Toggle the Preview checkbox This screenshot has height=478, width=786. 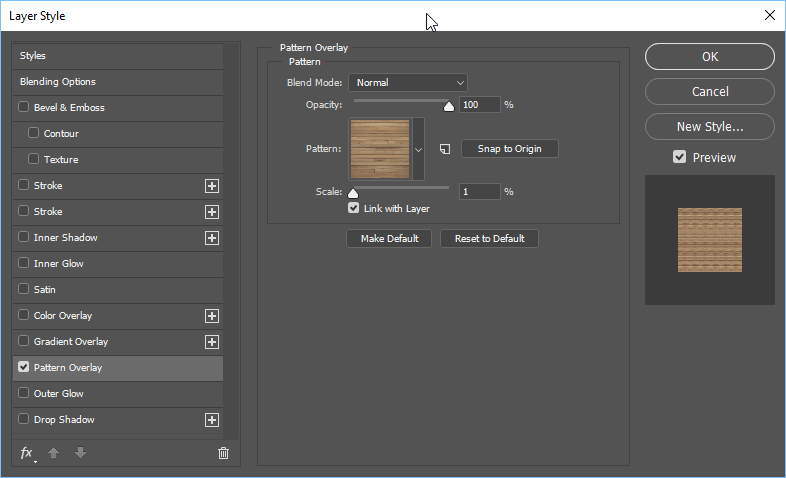[x=679, y=157]
